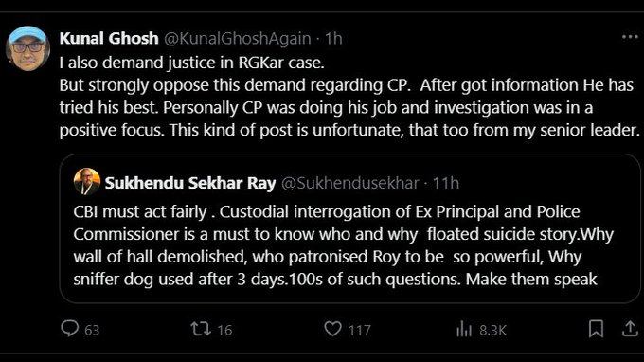Click the 8.3K views count
This screenshot has width=644, height=362.
coord(492,330)
